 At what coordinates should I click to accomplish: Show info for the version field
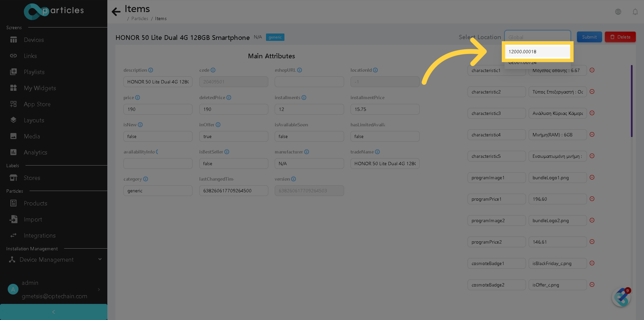293,179
